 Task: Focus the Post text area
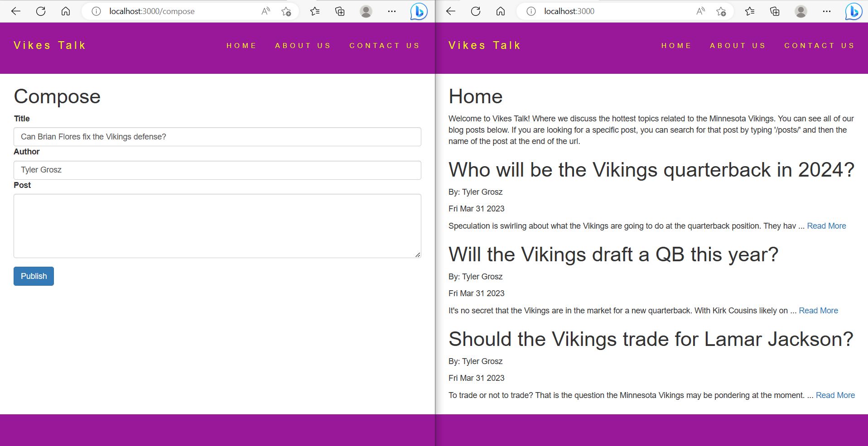[x=217, y=226]
